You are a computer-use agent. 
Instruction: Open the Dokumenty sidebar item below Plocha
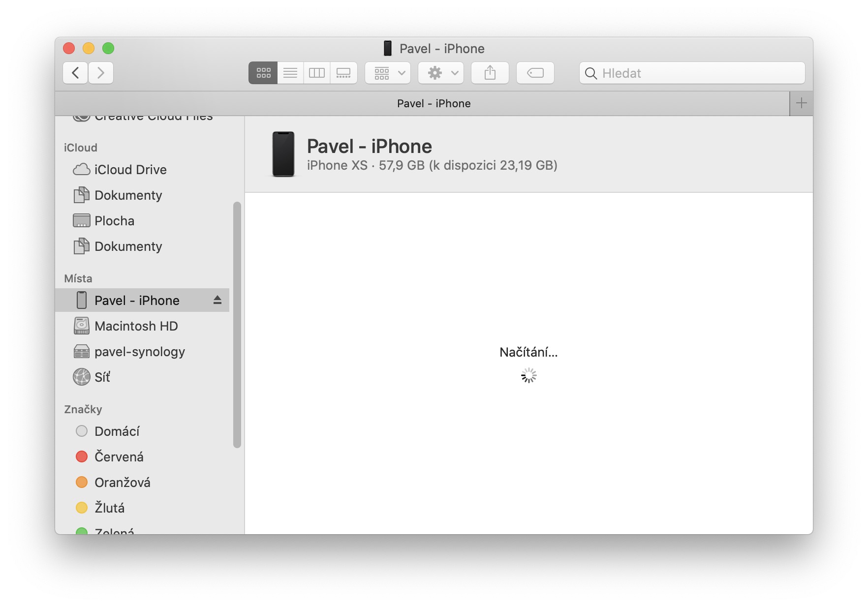coord(142,246)
